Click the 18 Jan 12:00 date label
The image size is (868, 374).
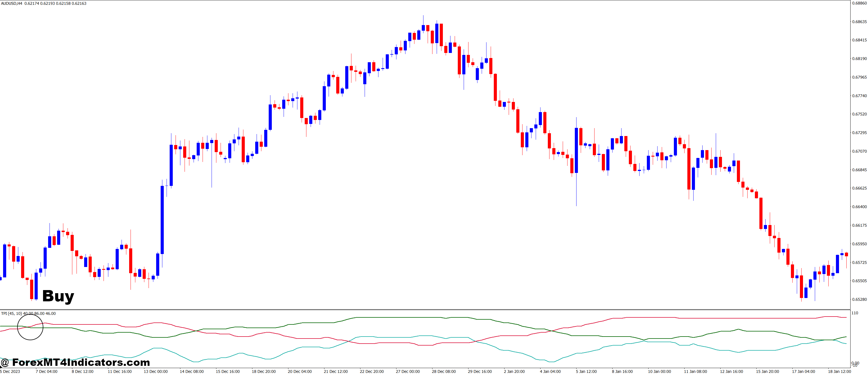point(839,371)
